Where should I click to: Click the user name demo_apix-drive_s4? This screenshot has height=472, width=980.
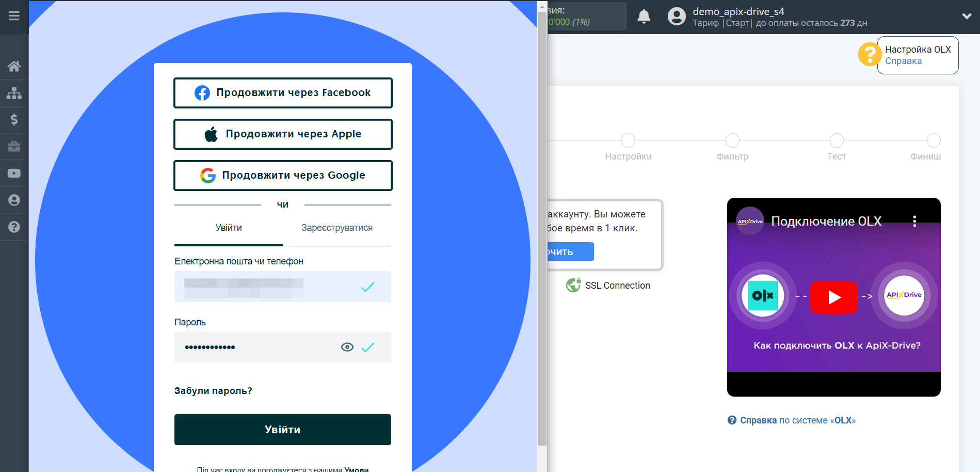pos(738,11)
